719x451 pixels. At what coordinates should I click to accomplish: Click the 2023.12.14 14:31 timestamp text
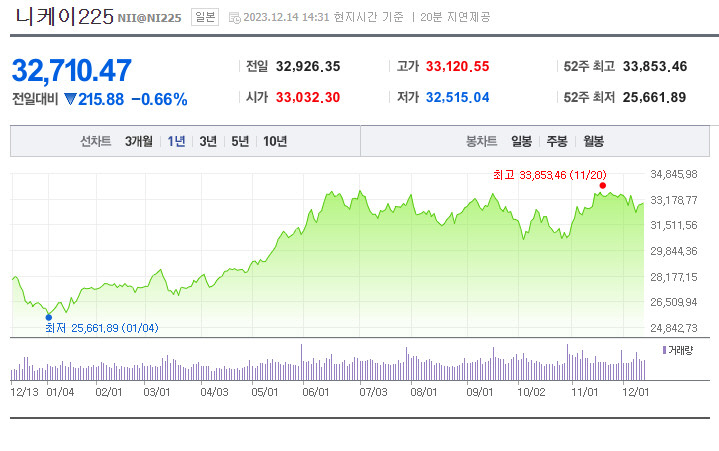[287, 17]
